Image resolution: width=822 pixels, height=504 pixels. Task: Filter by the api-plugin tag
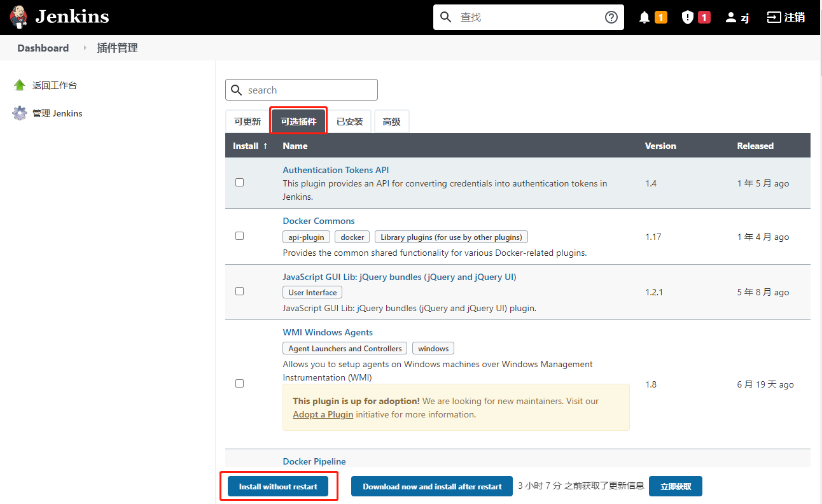[x=306, y=237]
